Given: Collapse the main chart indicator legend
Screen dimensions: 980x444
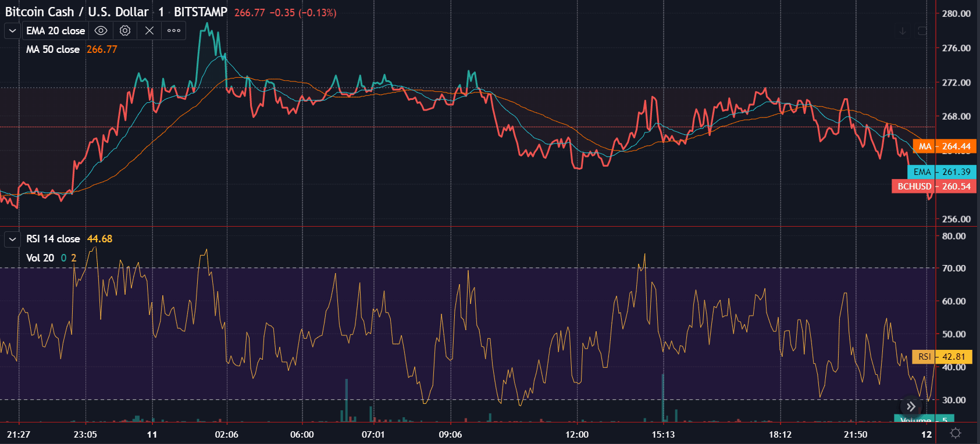Looking at the screenshot, I should 12,31.
